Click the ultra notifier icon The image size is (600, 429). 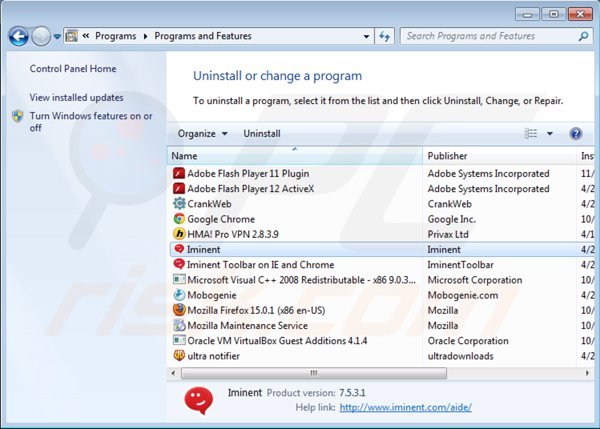(179, 356)
